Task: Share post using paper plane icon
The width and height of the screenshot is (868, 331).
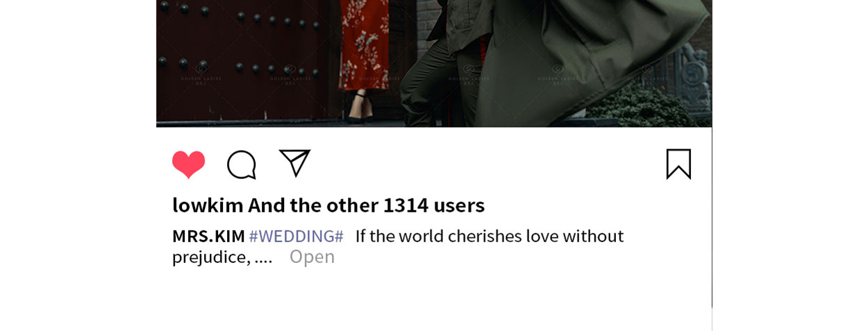Action: pyautogui.click(x=294, y=163)
